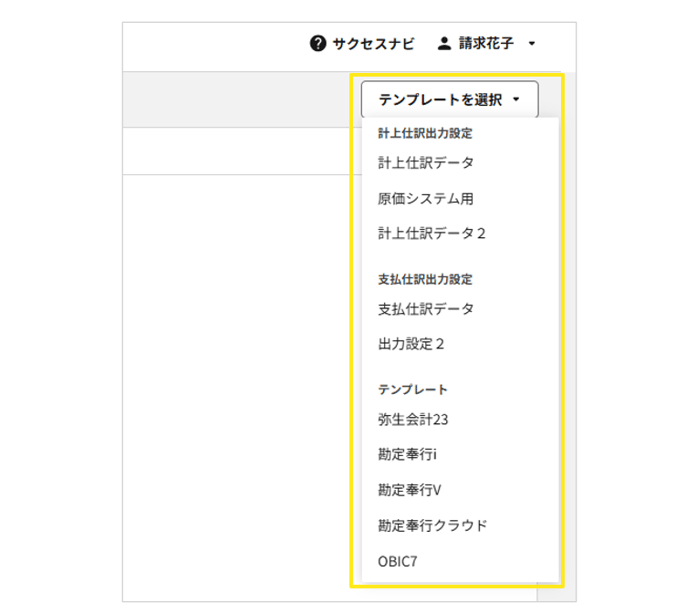Click テンプレート group header
Viewport: 676px width, 613px height.
pyautogui.click(x=413, y=389)
